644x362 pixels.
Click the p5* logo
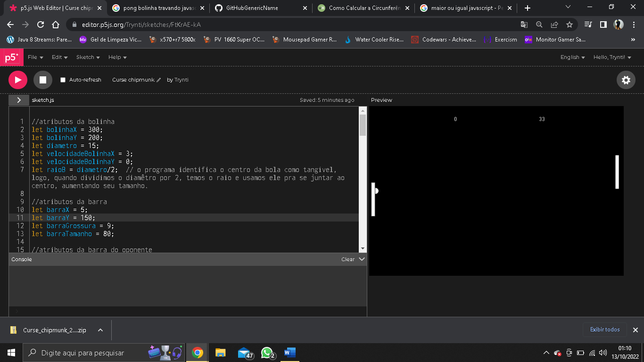[12, 58]
